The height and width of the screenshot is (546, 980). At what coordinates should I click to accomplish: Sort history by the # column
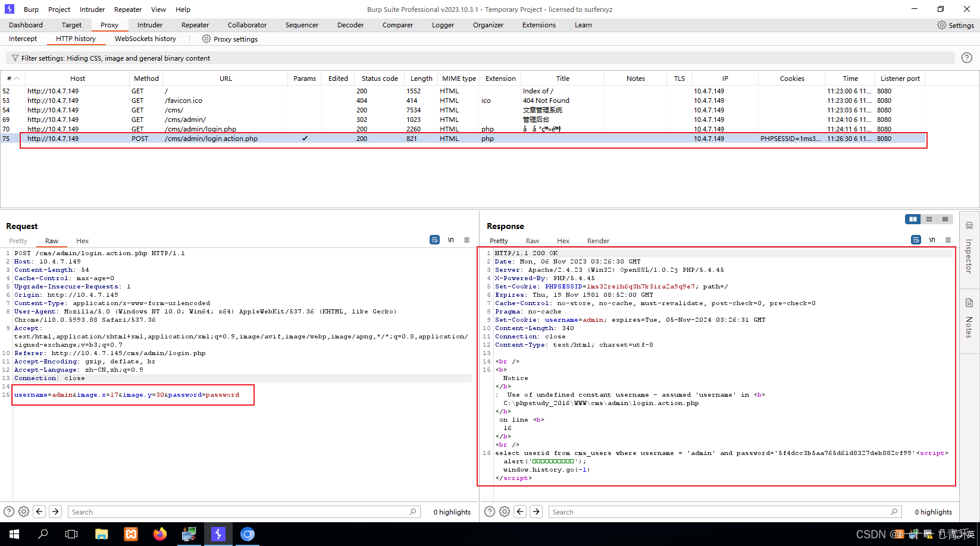12,79
